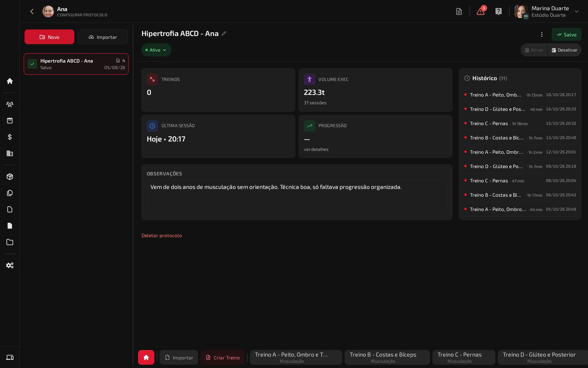Viewport: 588px width, 368px height.
Task: Open the document notes icon in header
Action: (x=459, y=11)
